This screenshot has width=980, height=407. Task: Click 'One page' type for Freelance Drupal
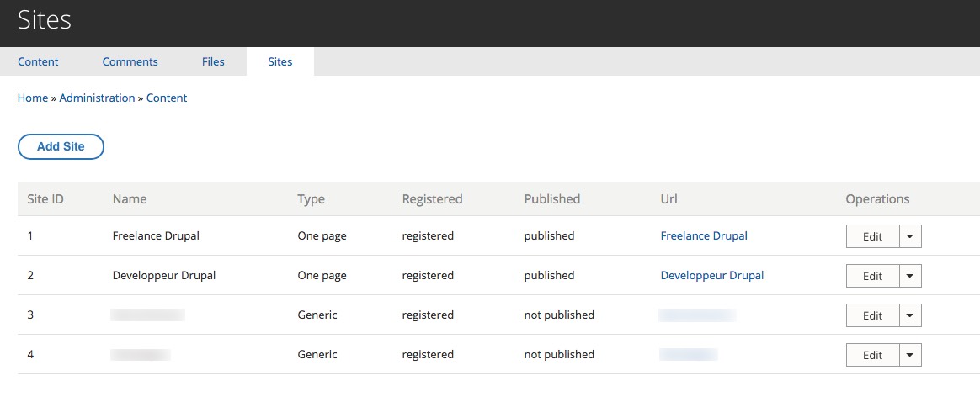[322, 236]
